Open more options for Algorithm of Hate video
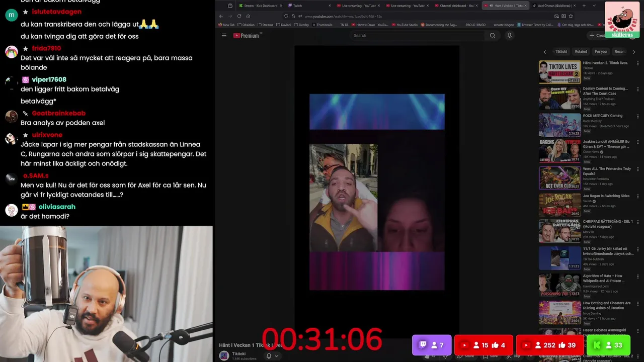Image resolution: width=644 pixels, height=362 pixels. (x=638, y=277)
